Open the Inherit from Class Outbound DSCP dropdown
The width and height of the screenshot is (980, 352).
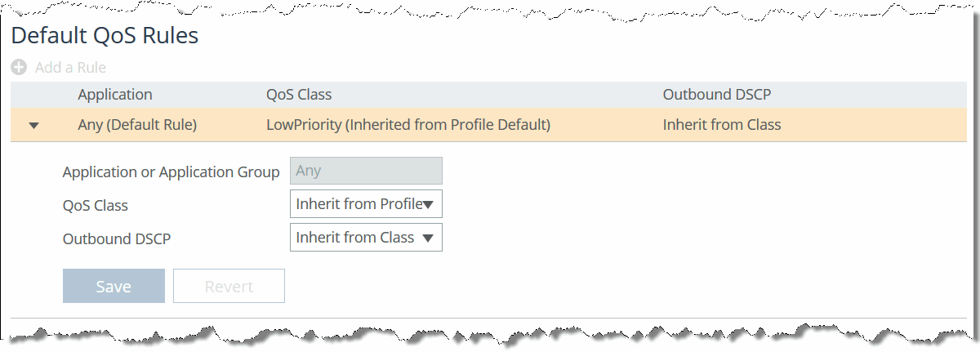(358, 238)
